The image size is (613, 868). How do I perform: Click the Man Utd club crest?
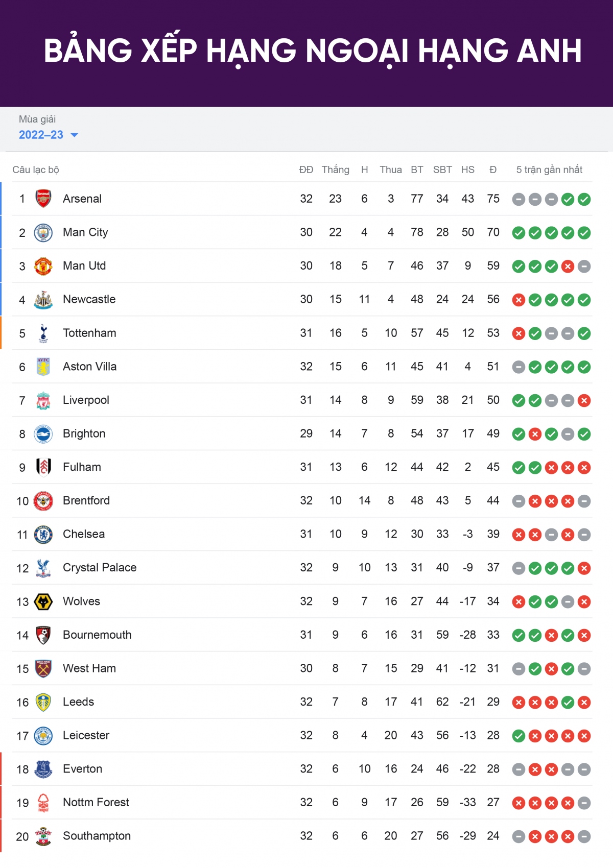(43, 266)
